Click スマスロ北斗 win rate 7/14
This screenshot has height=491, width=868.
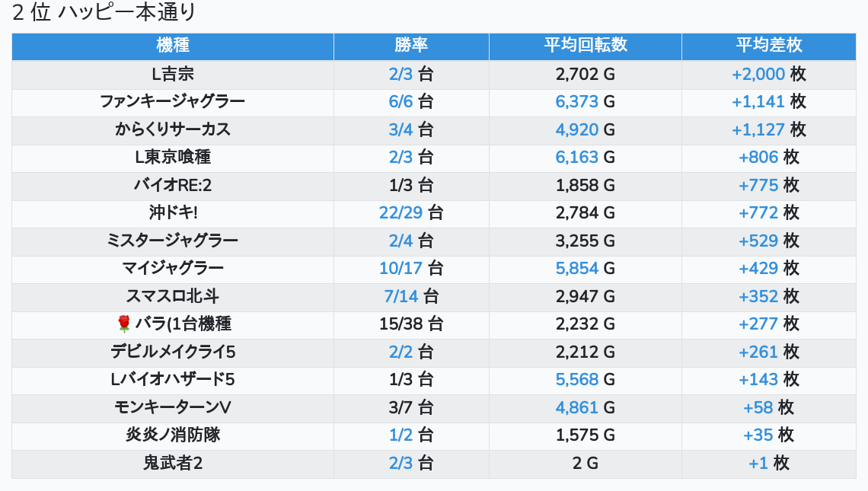(x=400, y=296)
